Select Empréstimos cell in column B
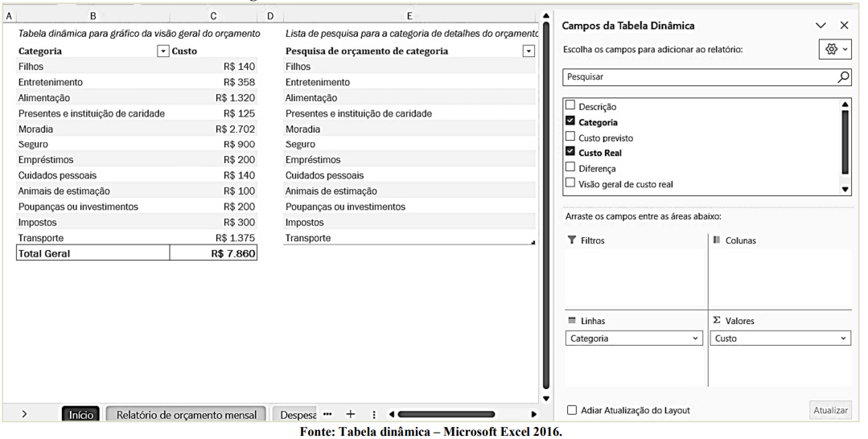Image resolution: width=868 pixels, height=439 pixels. pyautogui.click(x=93, y=159)
